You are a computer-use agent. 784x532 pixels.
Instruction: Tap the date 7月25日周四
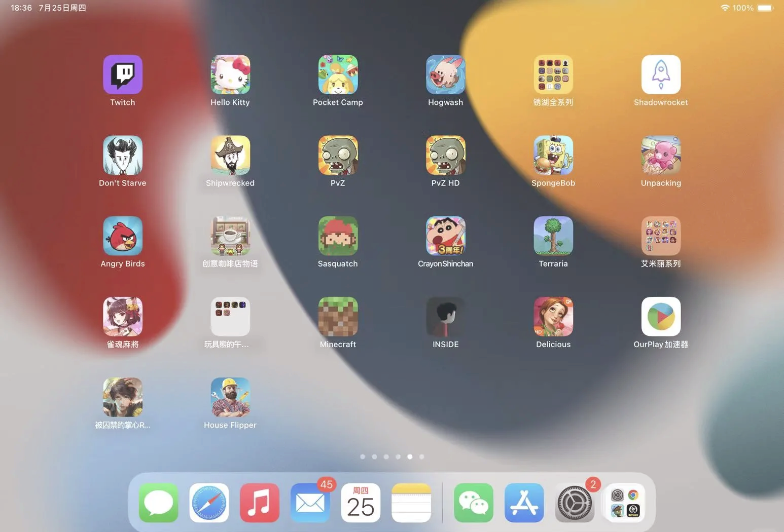(x=62, y=8)
